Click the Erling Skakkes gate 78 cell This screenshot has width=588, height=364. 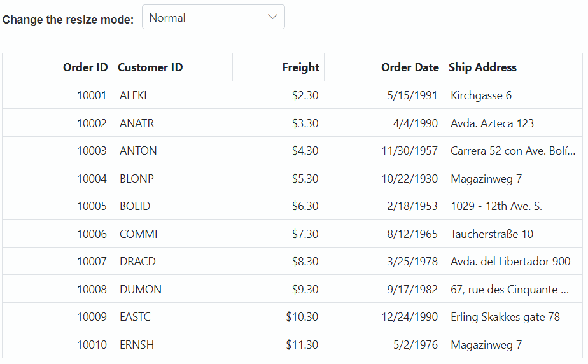[513, 317]
